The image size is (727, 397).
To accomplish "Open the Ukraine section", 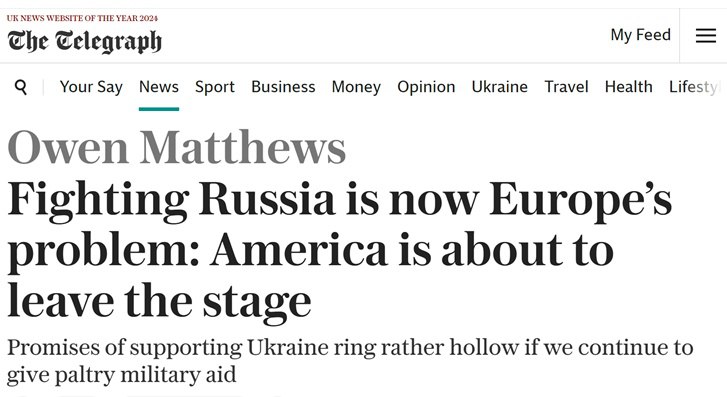I will pos(499,87).
